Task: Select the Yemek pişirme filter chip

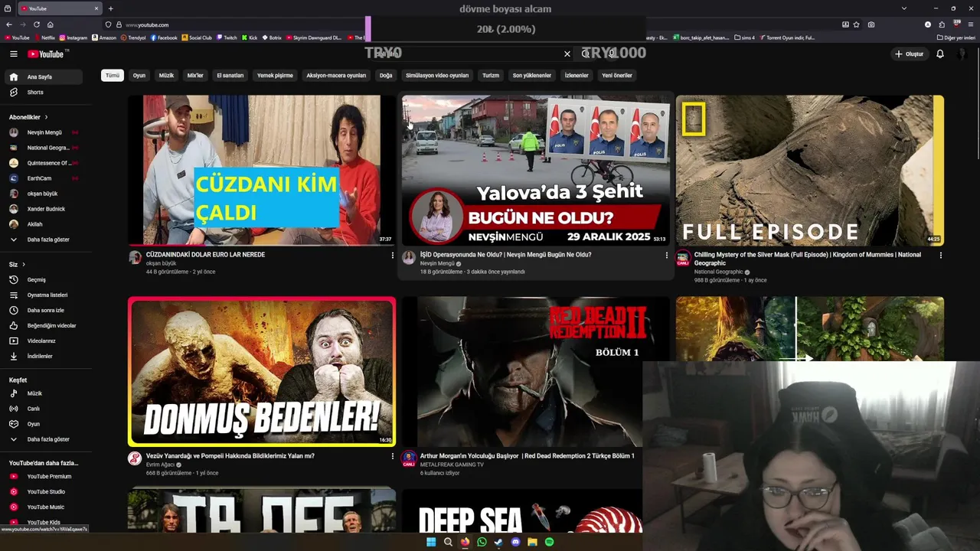Action: pyautogui.click(x=275, y=75)
